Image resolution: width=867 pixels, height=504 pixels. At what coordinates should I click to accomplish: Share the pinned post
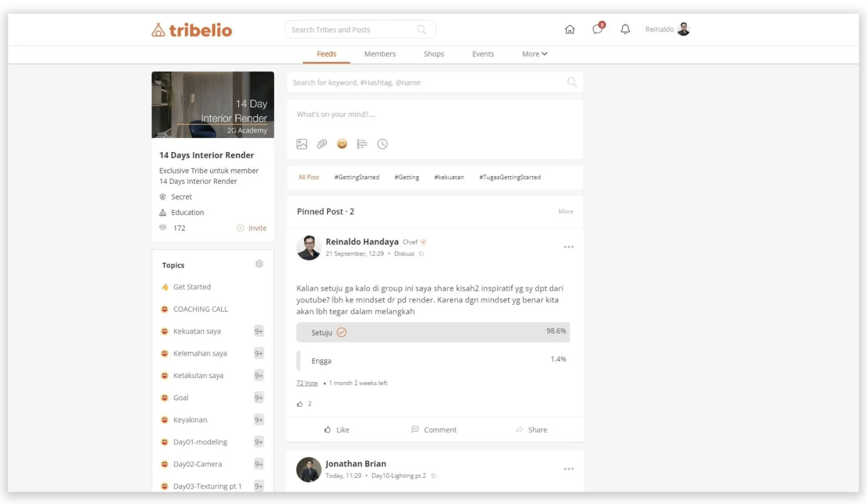pyautogui.click(x=531, y=430)
